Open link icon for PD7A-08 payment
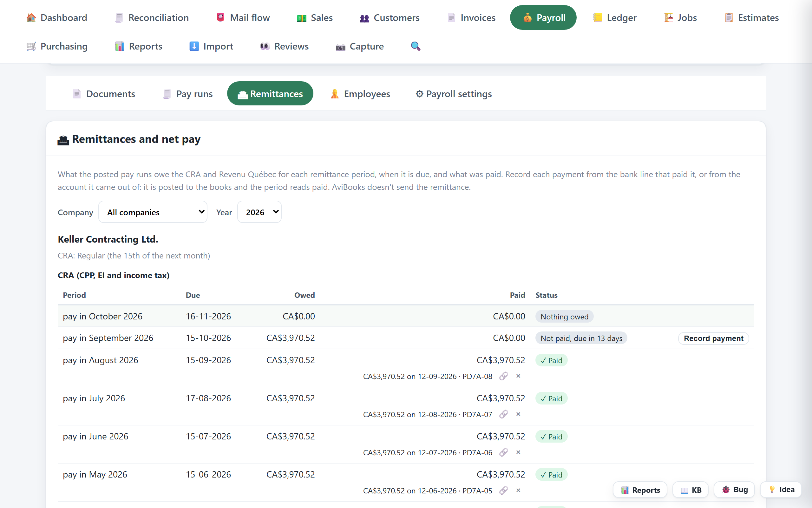The width and height of the screenshot is (812, 508). tap(503, 376)
